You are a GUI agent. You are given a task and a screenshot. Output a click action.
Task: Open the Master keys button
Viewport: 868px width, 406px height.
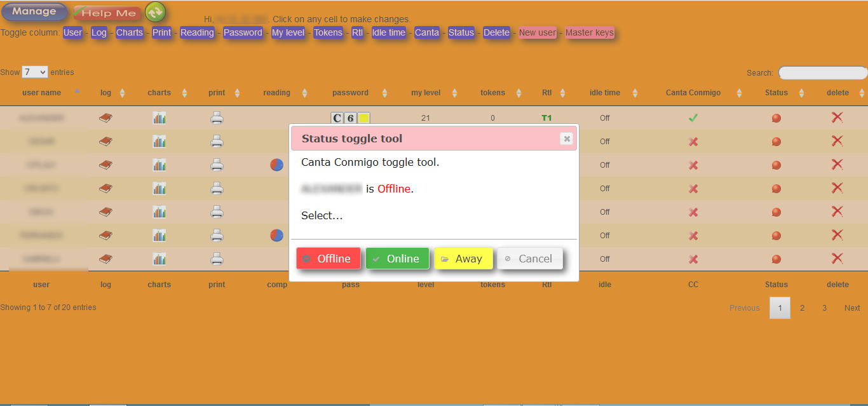point(590,32)
